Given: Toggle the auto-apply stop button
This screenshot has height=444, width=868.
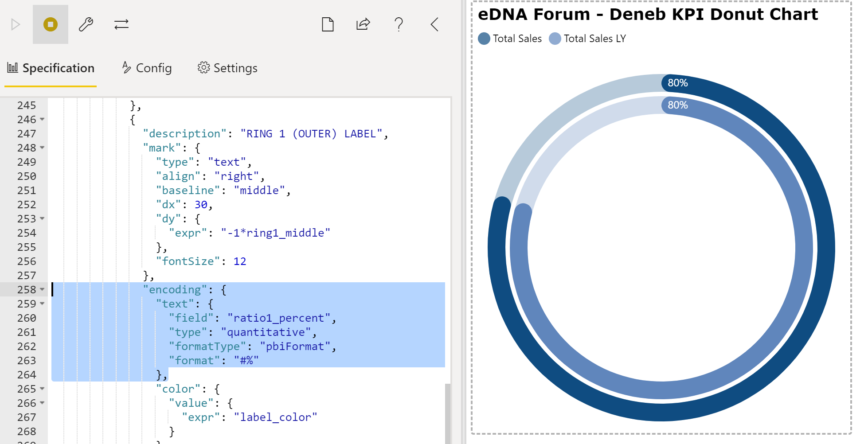Looking at the screenshot, I should point(51,24).
